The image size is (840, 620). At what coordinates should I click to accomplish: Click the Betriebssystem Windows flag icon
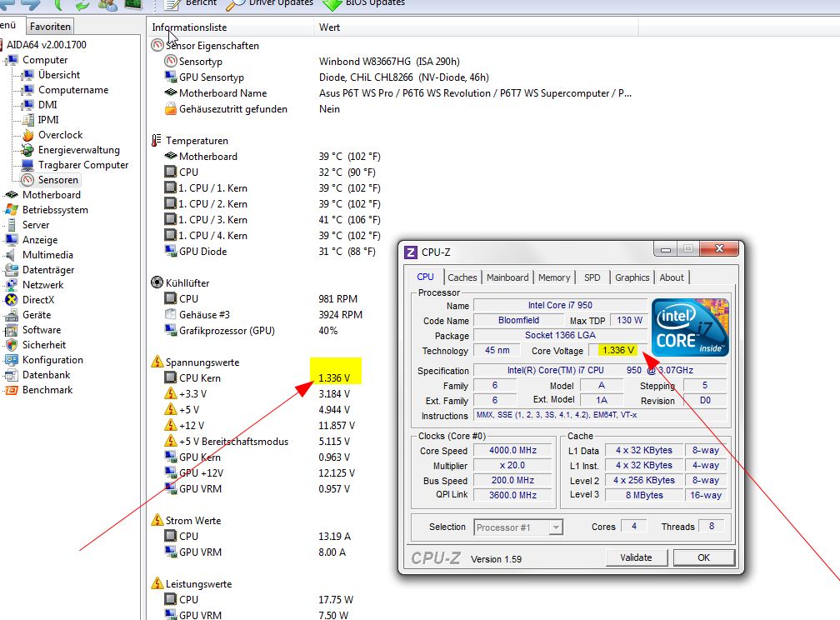pos(12,210)
